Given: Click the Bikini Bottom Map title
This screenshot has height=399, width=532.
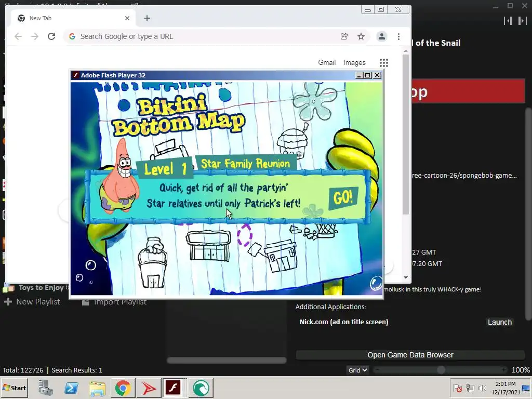Looking at the screenshot, I should click(178, 115).
